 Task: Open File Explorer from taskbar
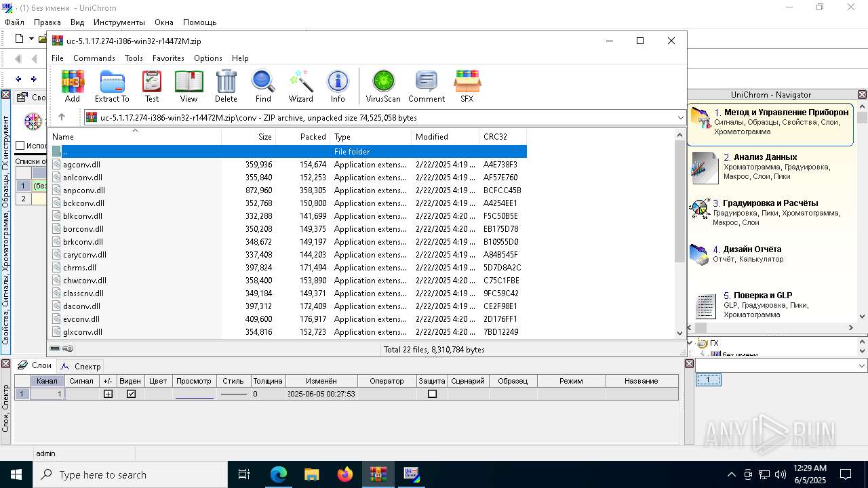click(x=312, y=474)
